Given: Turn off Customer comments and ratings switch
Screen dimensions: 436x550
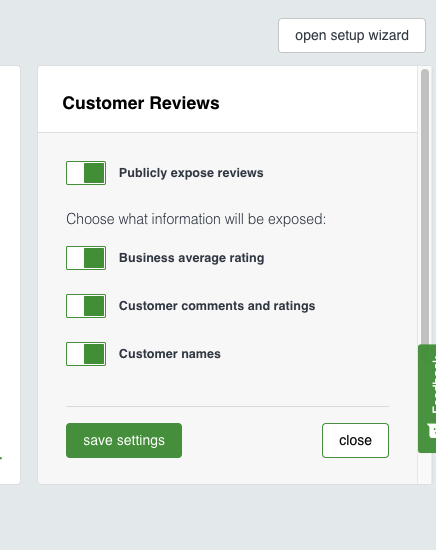Looking at the screenshot, I should pos(86,306).
